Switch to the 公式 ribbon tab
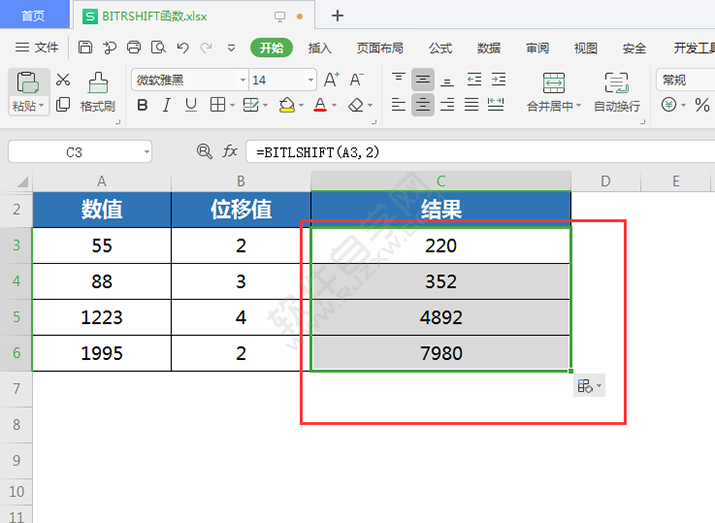 pos(440,48)
